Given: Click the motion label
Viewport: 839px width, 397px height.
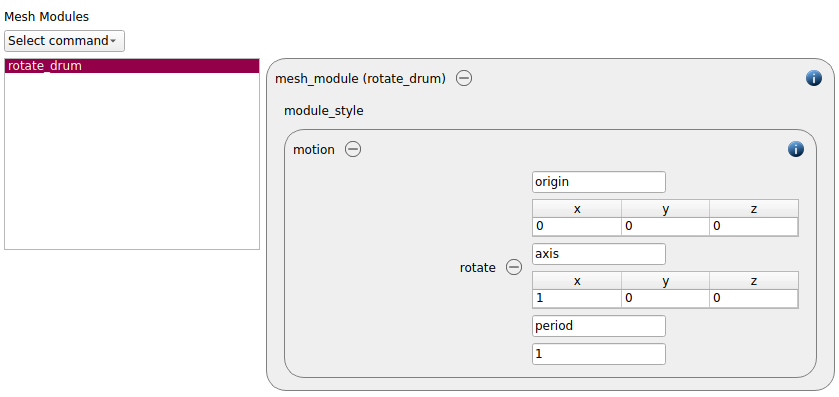Looking at the screenshot, I should click(x=314, y=150).
